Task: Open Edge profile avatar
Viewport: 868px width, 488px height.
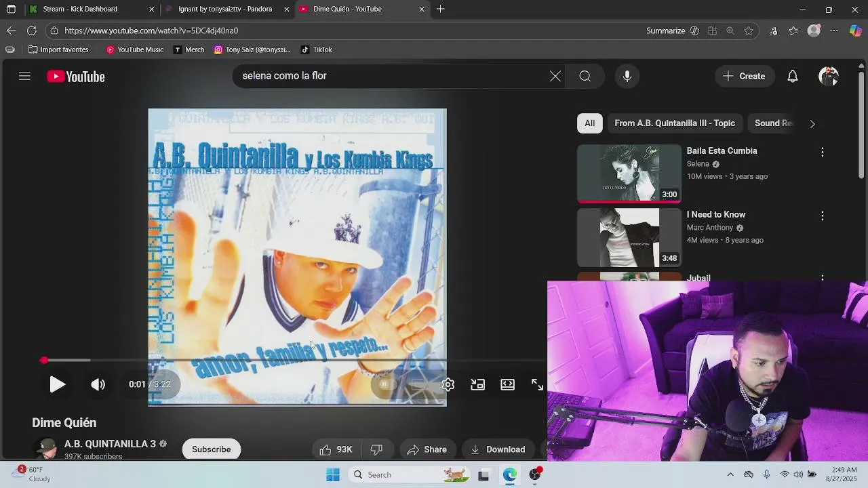Action: coord(814,30)
